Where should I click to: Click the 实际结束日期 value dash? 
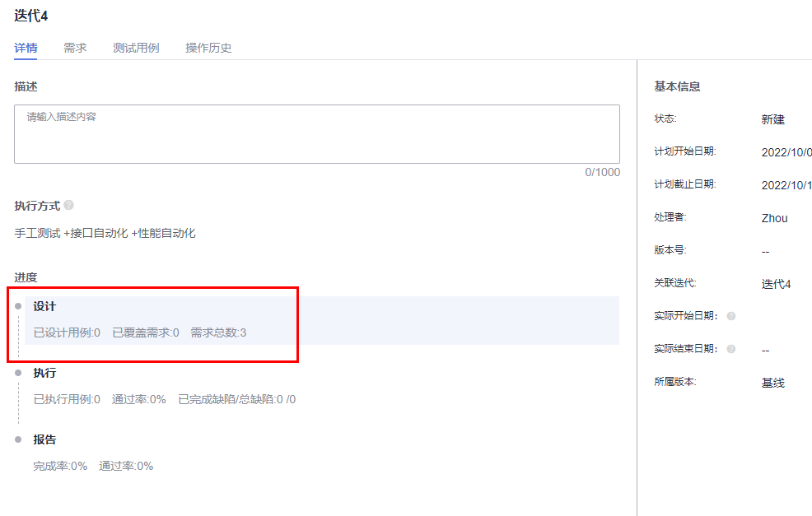click(x=765, y=351)
